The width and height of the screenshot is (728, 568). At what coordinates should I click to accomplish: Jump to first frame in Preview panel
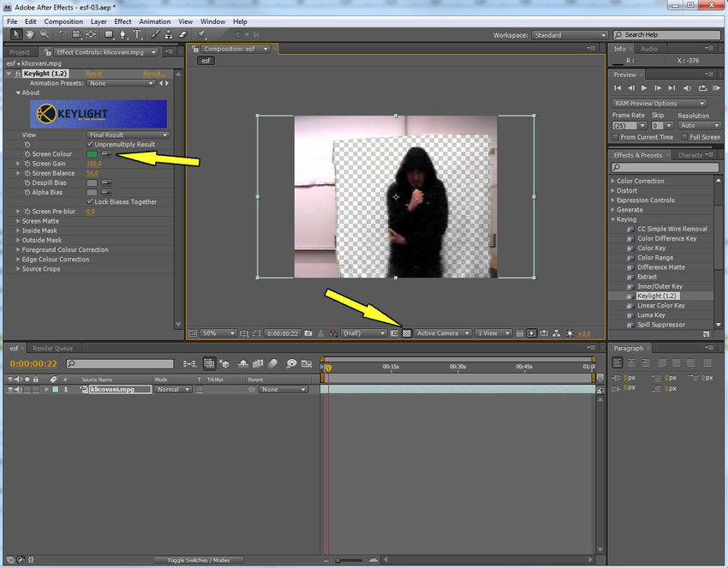618,87
